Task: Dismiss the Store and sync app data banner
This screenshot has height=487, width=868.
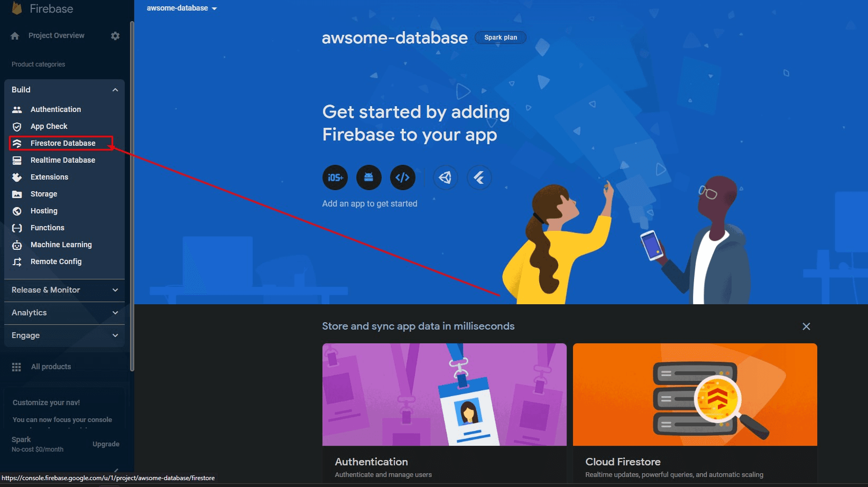Action: (806, 326)
